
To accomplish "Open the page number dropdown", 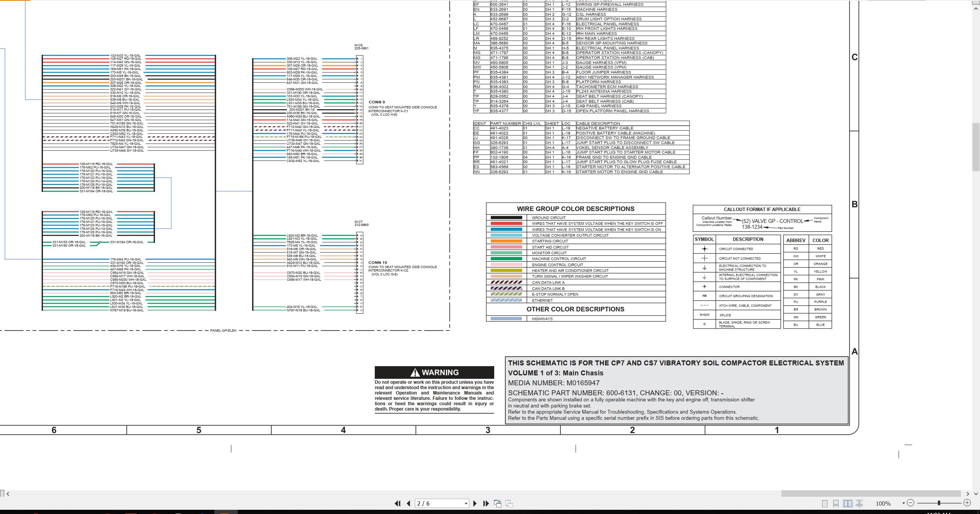I will pyautogui.click(x=466, y=504).
